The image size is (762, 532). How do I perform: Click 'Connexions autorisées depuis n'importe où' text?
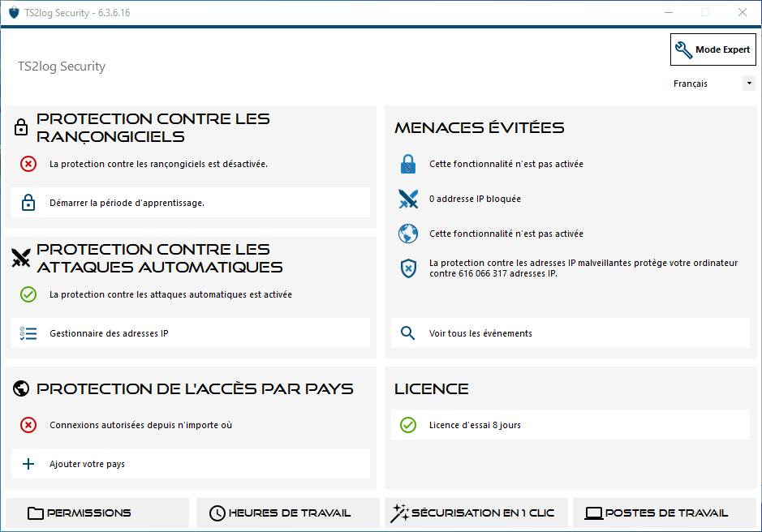(141, 425)
